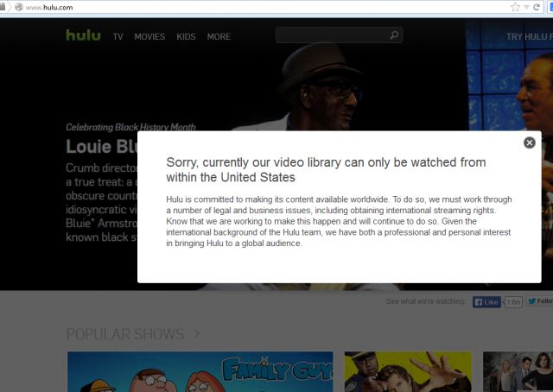Click the arrow next to Popular Shows

coord(197,333)
